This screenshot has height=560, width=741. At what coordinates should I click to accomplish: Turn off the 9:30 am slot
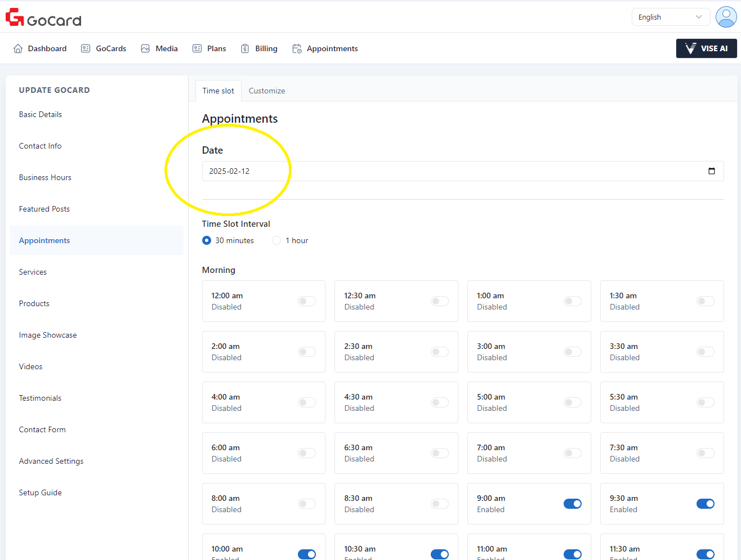click(705, 504)
